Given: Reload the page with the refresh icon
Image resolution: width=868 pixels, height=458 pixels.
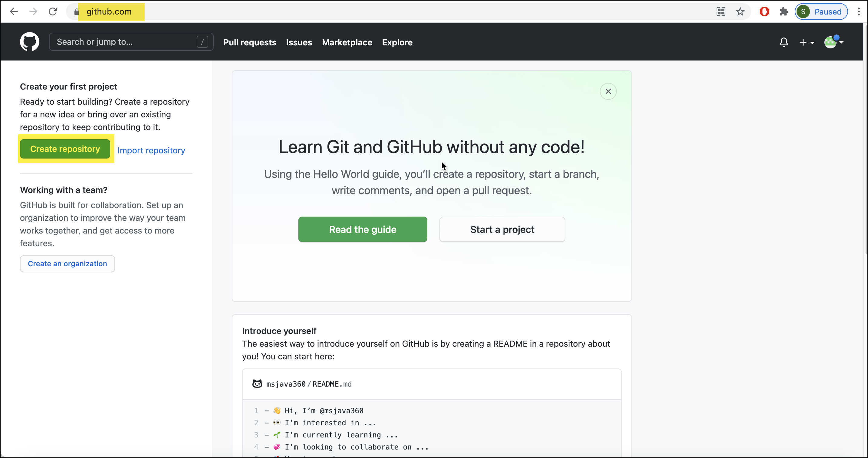Looking at the screenshot, I should pos(53,11).
